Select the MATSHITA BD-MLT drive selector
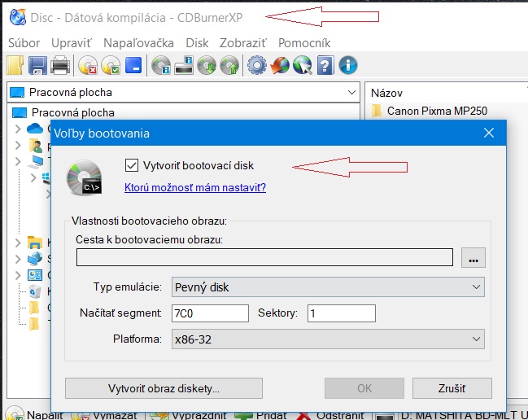 (x=452, y=414)
